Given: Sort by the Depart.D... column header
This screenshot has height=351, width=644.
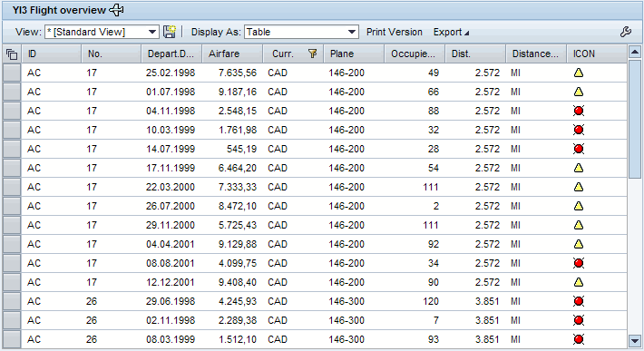Looking at the screenshot, I should point(171,54).
